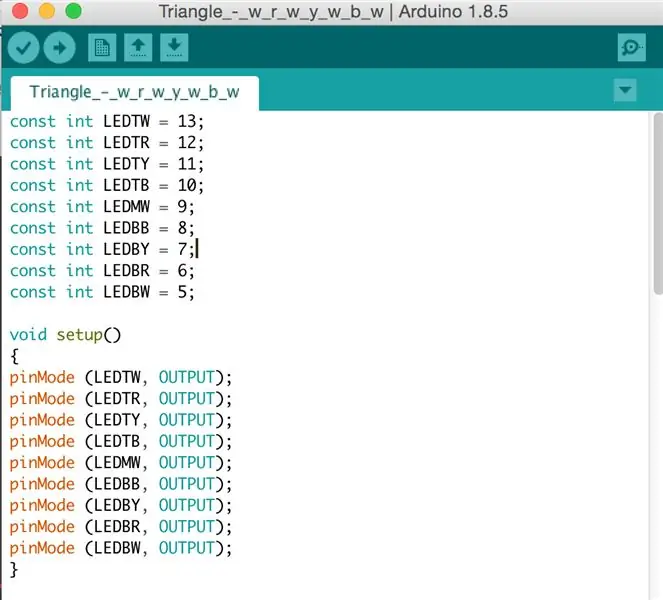The width and height of the screenshot is (663, 600).
Task: Select the Triangle_-_w_r_w_y_w_b_w sketch tab
Action: 134,93
